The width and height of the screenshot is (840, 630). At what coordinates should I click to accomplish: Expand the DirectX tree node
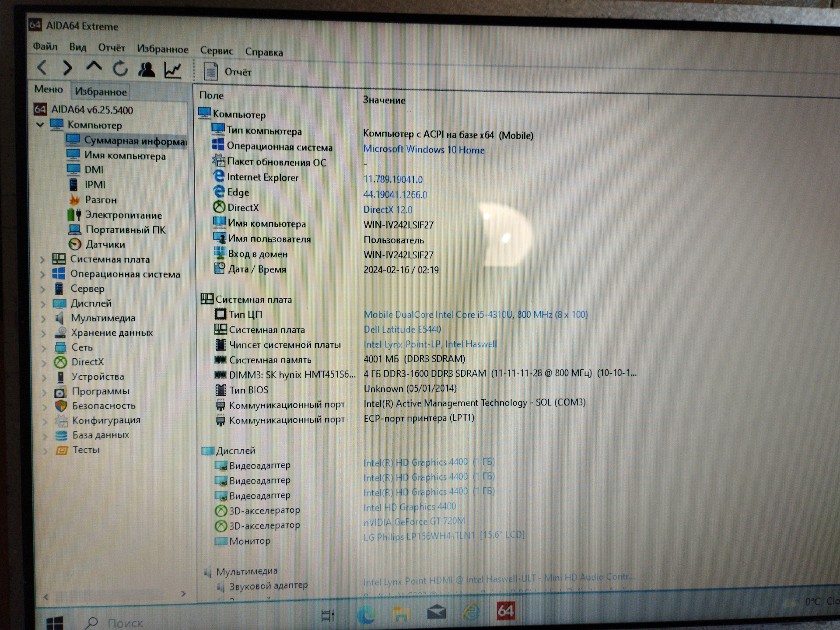click(44, 363)
